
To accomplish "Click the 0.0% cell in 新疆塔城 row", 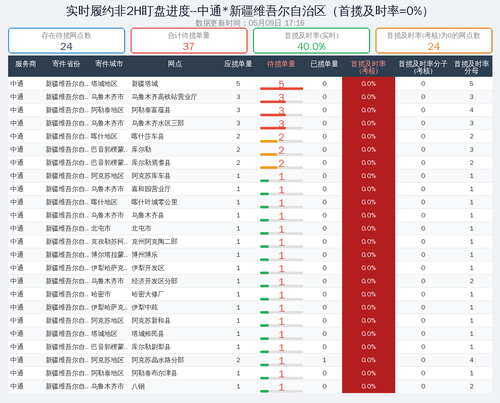I will click(368, 84).
